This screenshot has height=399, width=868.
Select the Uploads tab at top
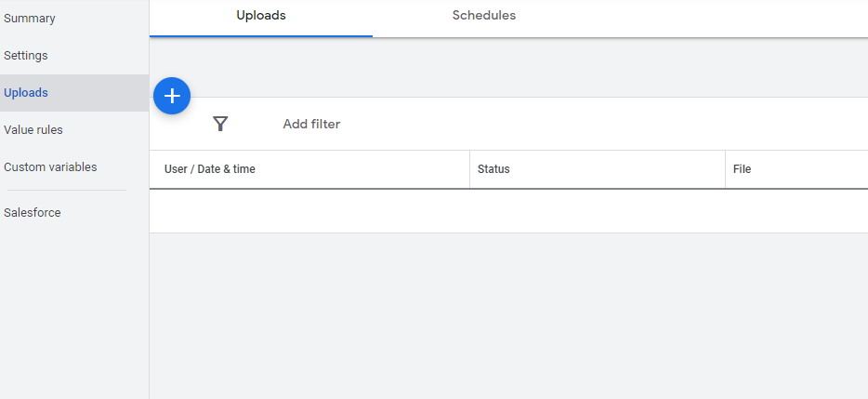[x=261, y=16]
